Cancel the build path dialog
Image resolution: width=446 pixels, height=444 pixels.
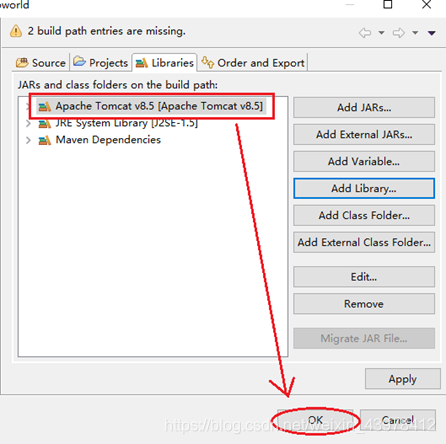click(x=398, y=420)
